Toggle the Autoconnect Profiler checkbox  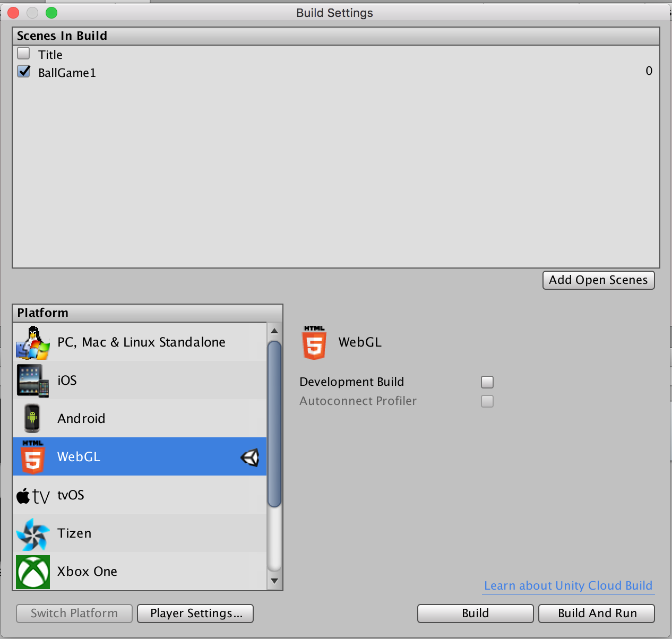pos(487,401)
